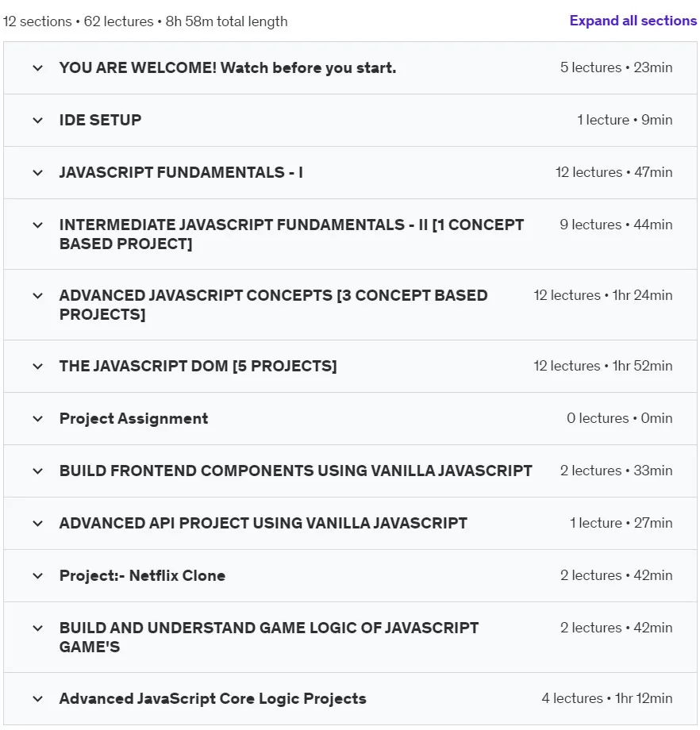
Task: Toggle chevron for Advanced JavaScript Concepts section
Action: [x=38, y=296]
